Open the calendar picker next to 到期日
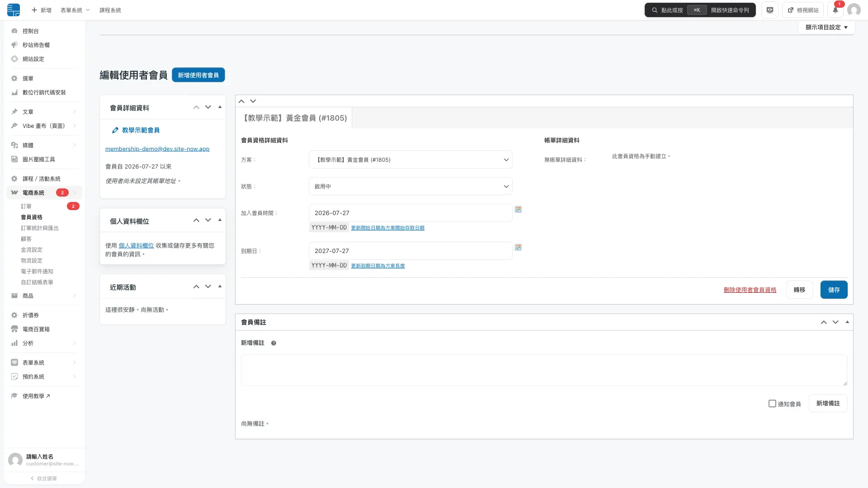Viewport: 868px width, 488px height. tap(518, 247)
